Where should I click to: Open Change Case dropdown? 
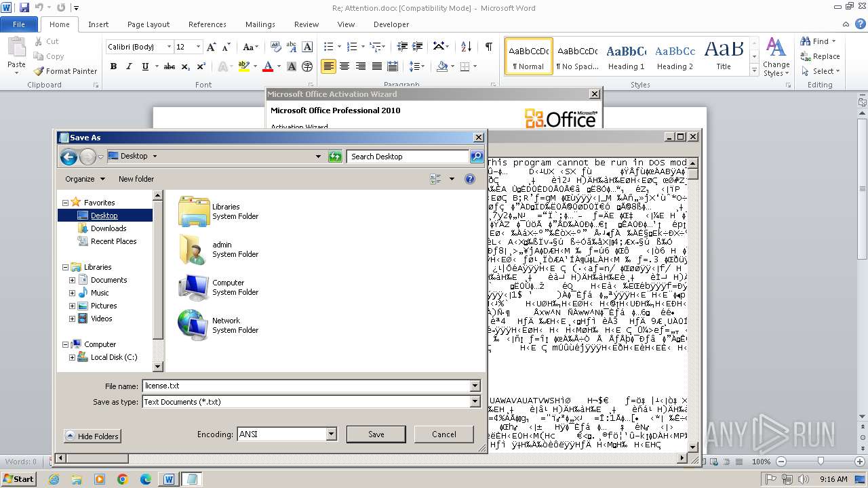pyautogui.click(x=250, y=47)
